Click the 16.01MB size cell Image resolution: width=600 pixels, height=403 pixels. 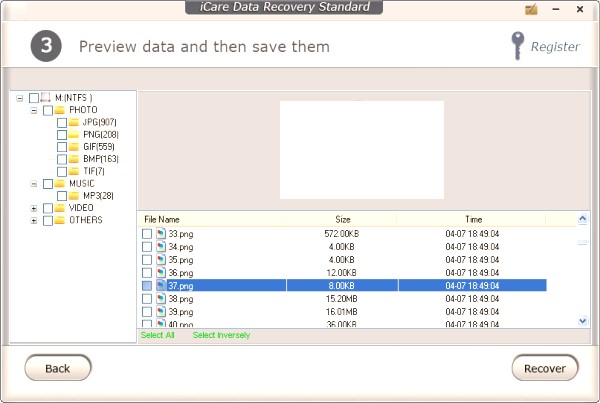(x=342, y=312)
